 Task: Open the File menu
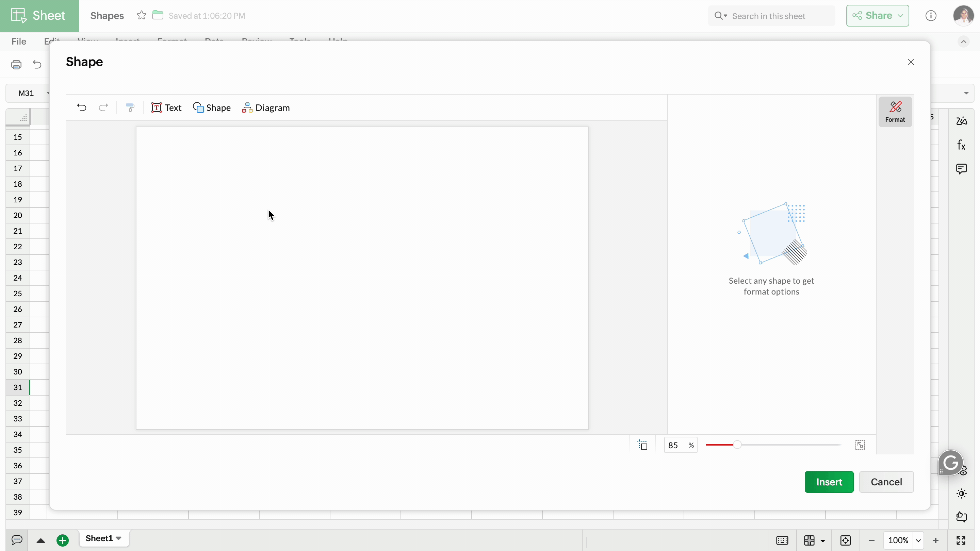tap(19, 41)
